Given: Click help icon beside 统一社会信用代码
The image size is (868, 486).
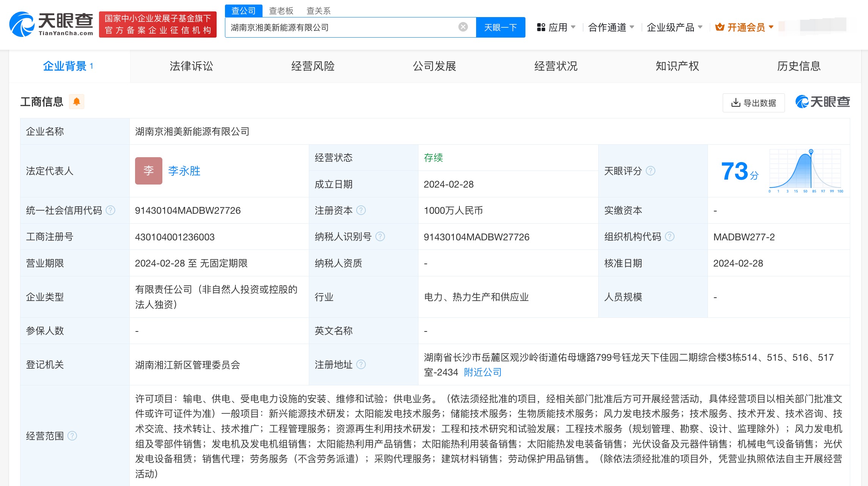Looking at the screenshot, I should 110,210.
